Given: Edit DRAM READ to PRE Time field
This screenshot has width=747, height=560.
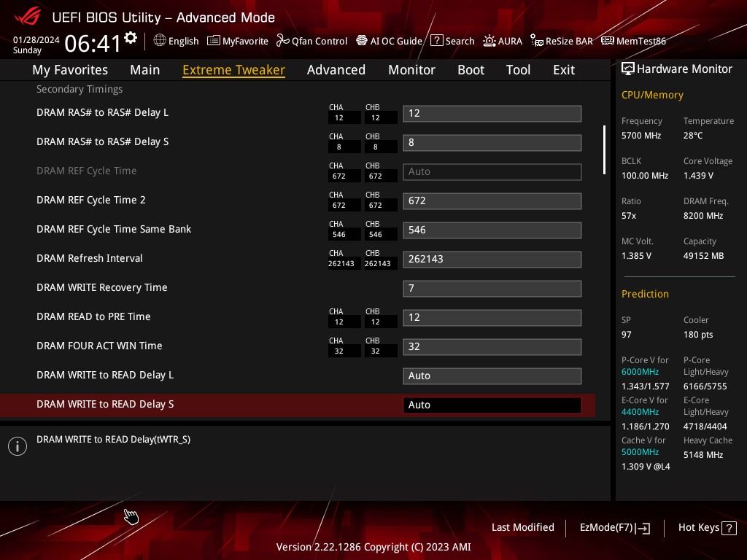Looking at the screenshot, I should (492, 318).
